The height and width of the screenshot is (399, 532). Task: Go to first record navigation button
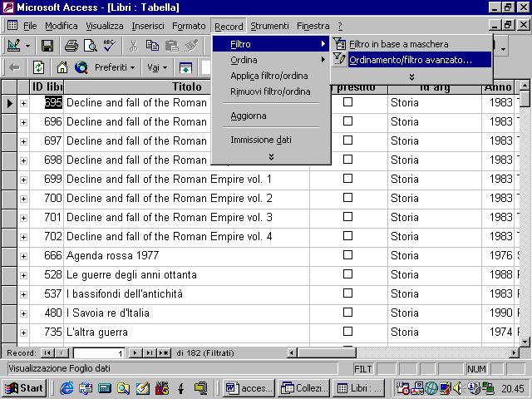pos(47,352)
